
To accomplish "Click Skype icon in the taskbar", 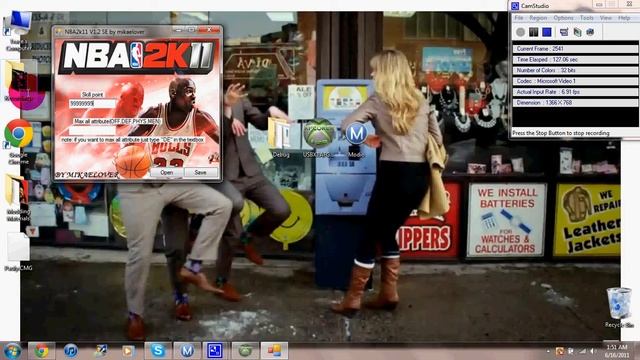I will pos(158,351).
